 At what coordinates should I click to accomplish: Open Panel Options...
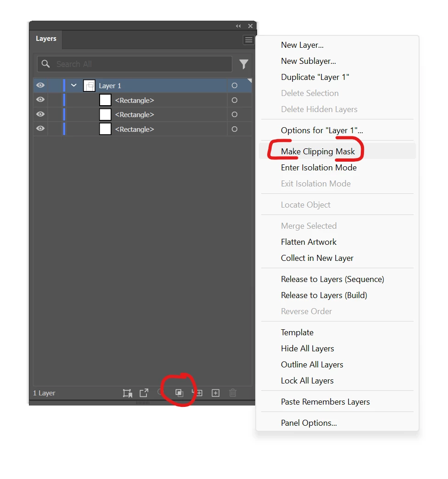309,423
